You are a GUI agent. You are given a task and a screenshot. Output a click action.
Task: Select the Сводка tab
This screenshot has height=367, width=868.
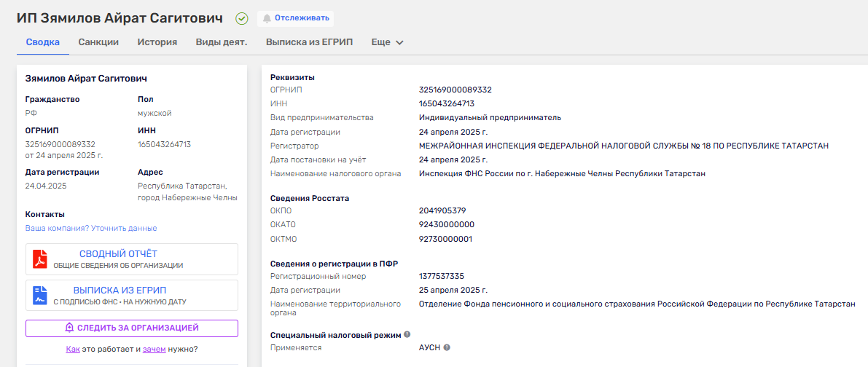pos(43,42)
